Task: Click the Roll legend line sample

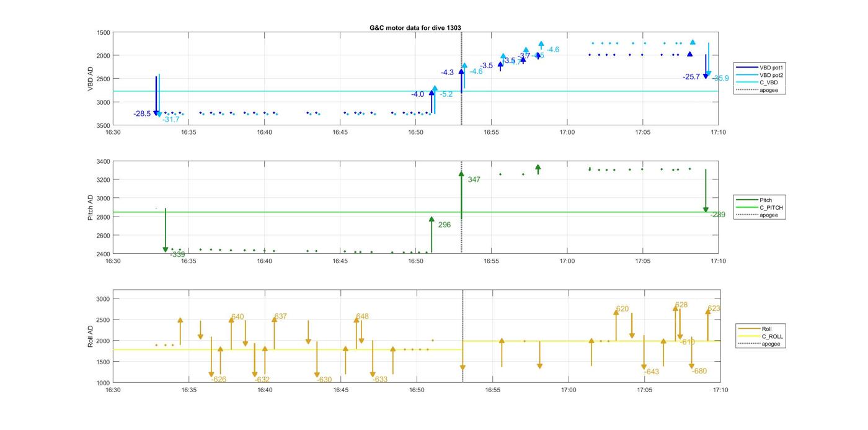Action: coord(749,329)
